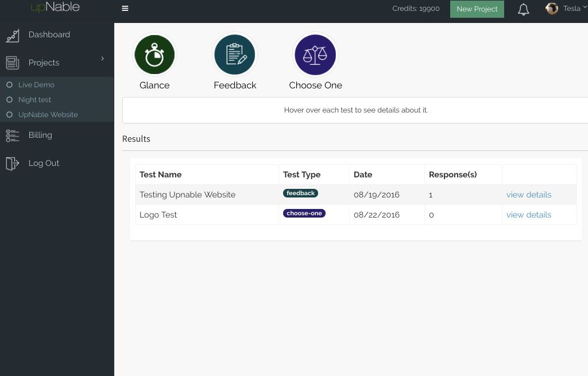
Task: Open the UpNable Website project
Action: [x=48, y=114]
